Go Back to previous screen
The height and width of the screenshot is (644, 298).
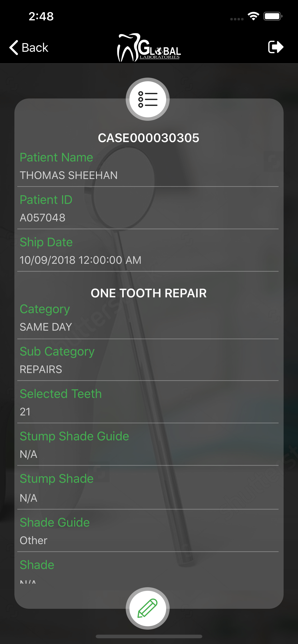tap(29, 47)
